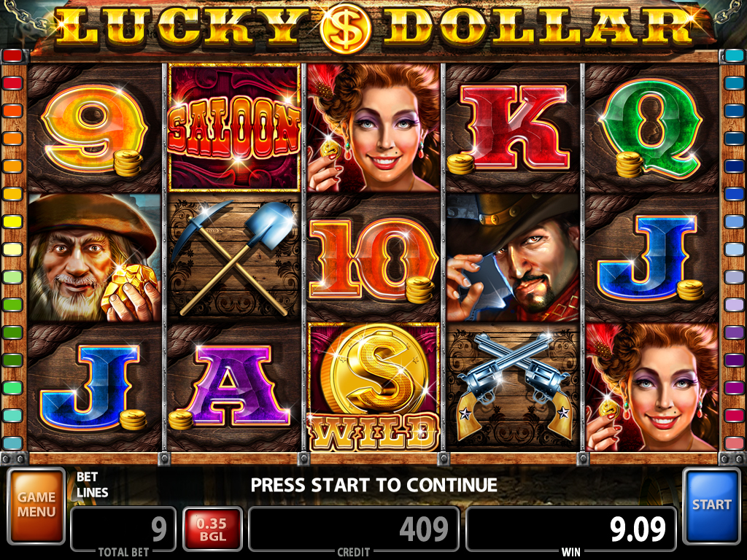Select the gold dollar Wild symbol
Screen dimensions: 747x560
[373, 386]
